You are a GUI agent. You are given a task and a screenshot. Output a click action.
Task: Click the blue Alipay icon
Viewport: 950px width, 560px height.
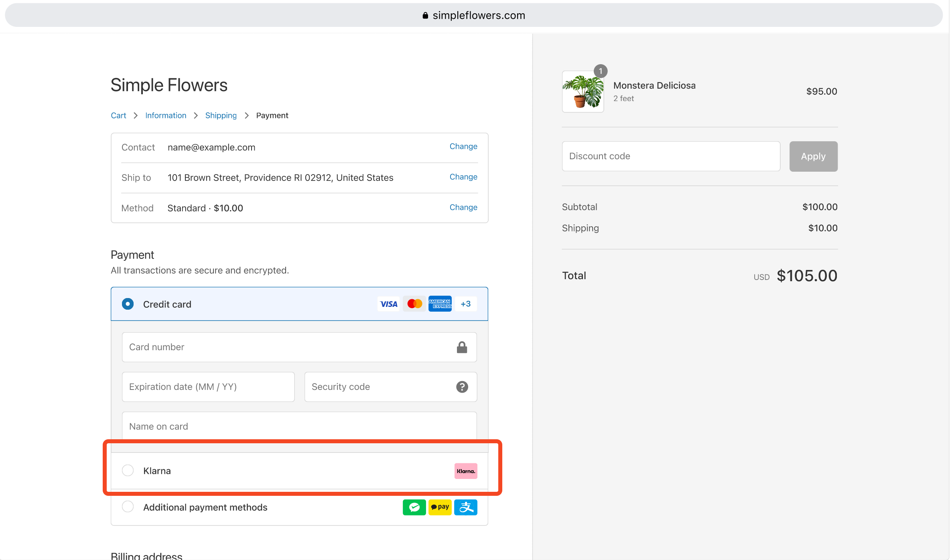(x=466, y=507)
